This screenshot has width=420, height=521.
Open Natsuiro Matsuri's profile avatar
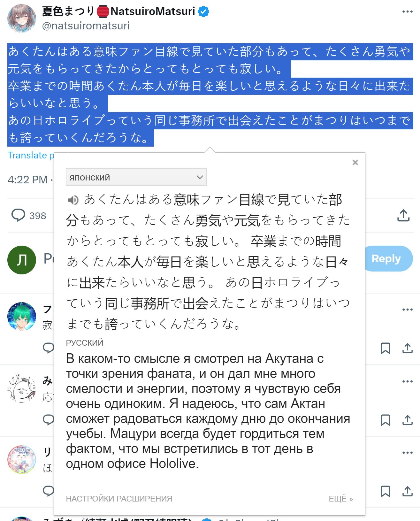point(22,18)
